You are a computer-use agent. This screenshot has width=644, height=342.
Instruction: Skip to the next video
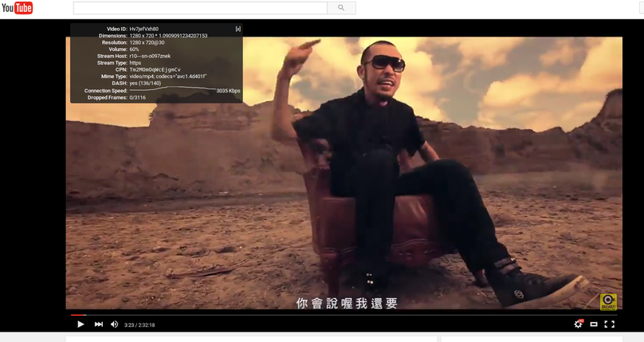click(99, 324)
